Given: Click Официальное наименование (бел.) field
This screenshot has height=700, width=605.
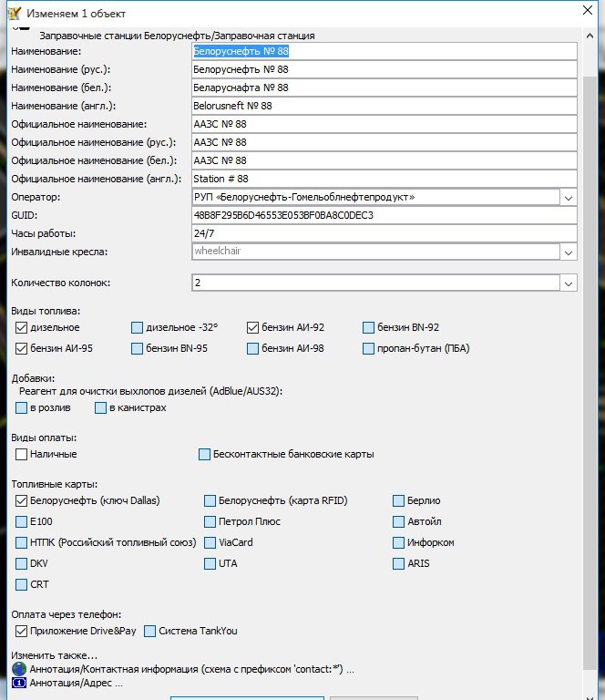Looking at the screenshot, I should pyautogui.click(x=385, y=160).
